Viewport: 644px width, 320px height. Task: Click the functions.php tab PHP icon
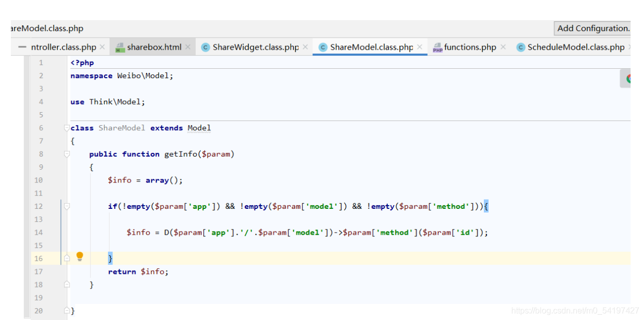(437, 48)
